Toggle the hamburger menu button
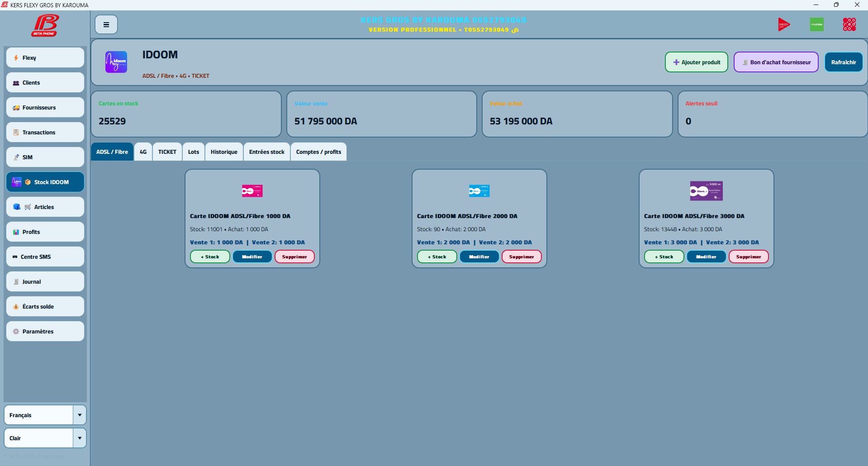The image size is (868, 466). (x=106, y=24)
